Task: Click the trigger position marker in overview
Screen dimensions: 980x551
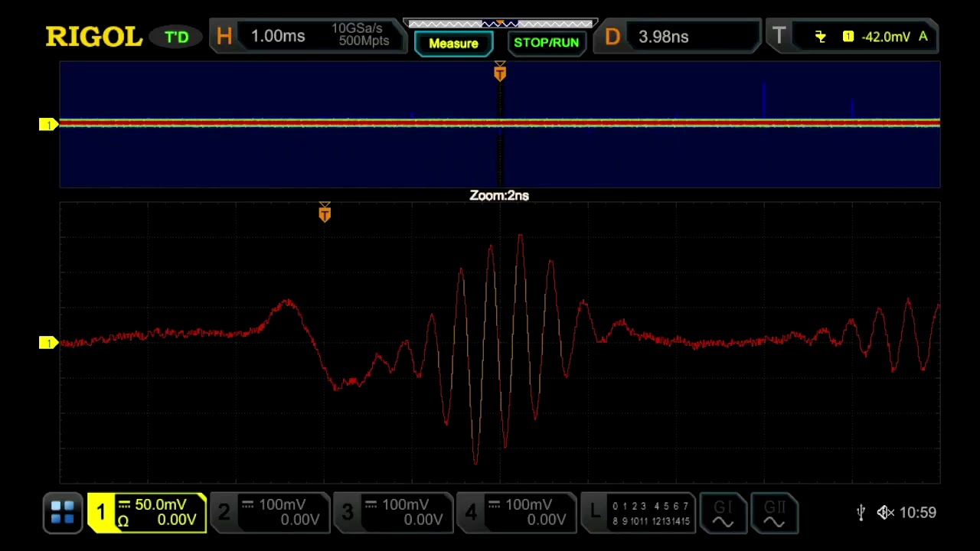Action: click(x=500, y=73)
